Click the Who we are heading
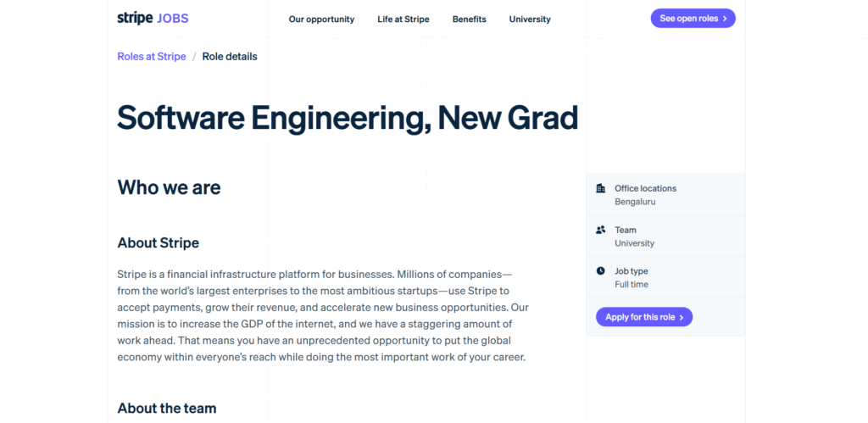Screen dimensions: 868x423 click(169, 187)
